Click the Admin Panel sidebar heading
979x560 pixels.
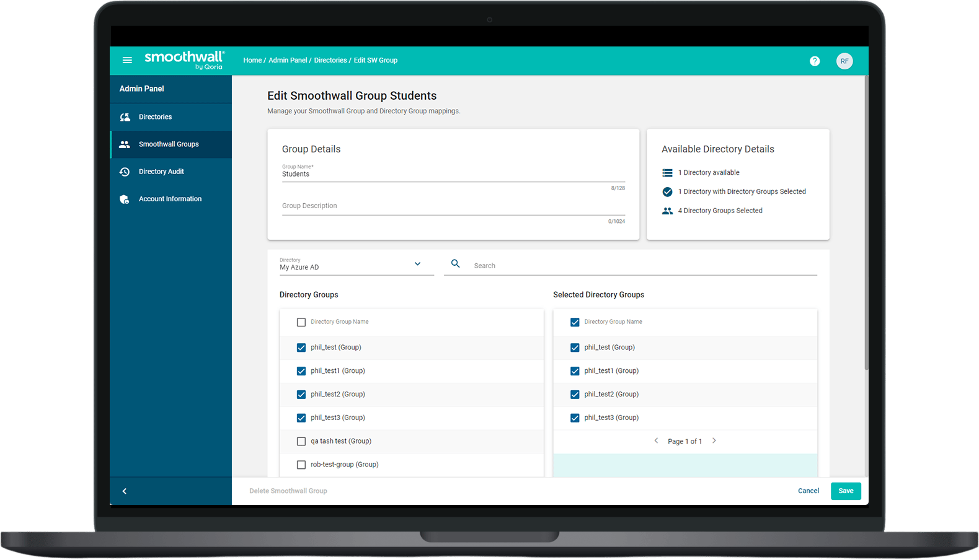pos(142,89)
